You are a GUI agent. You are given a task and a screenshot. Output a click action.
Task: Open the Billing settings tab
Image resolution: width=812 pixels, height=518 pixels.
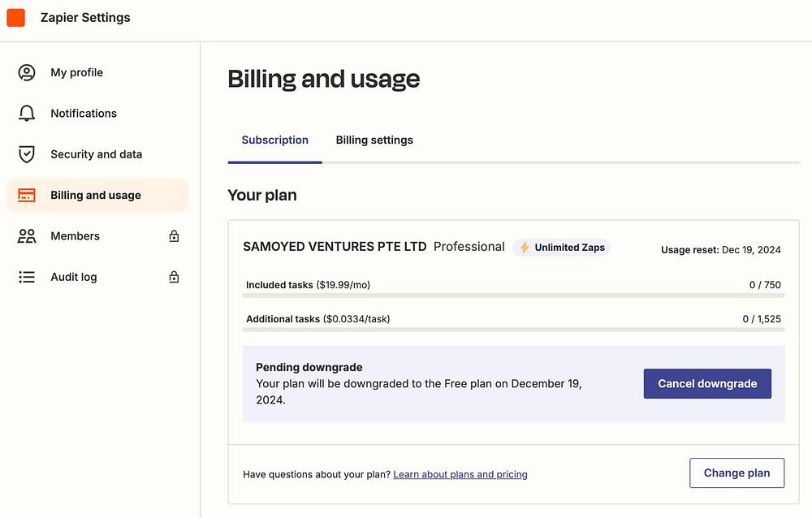(x=374, y=140)
